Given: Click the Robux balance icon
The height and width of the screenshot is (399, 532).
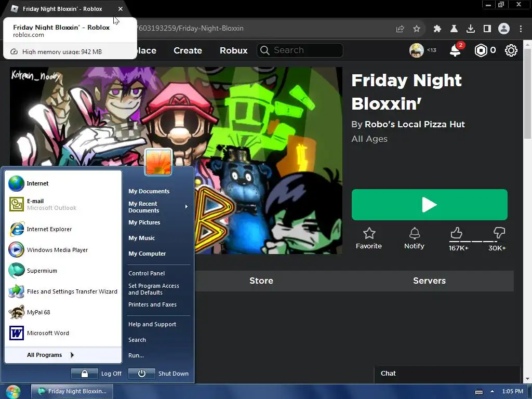Looking at the screenshot, I should pos(481,50).
